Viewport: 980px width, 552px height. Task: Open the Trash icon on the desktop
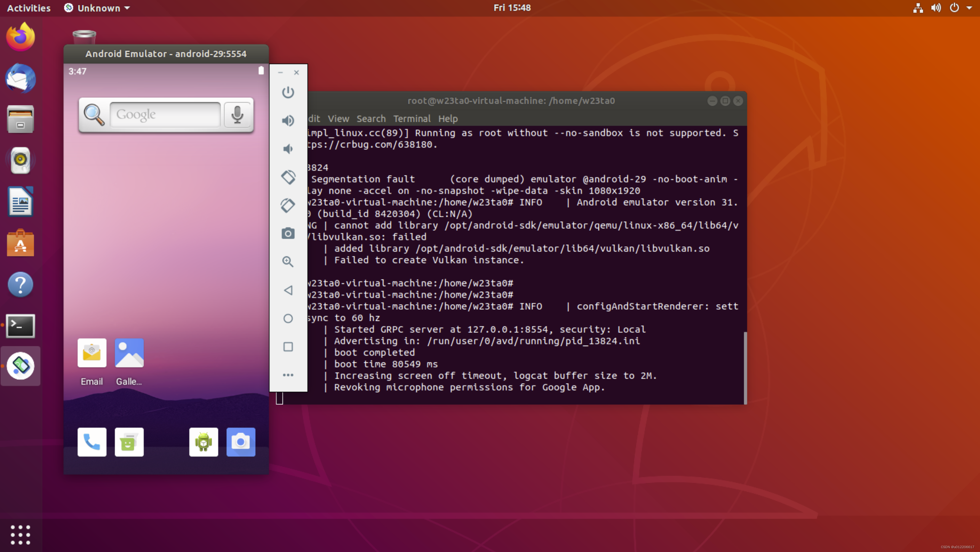coord(84,37)
